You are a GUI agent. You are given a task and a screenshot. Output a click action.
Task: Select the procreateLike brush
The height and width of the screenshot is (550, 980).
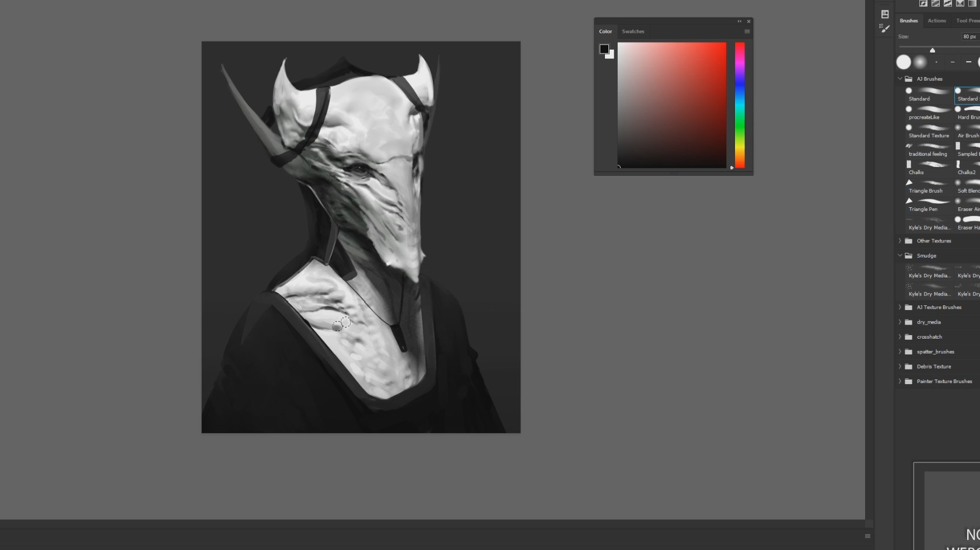pos(929,113)
